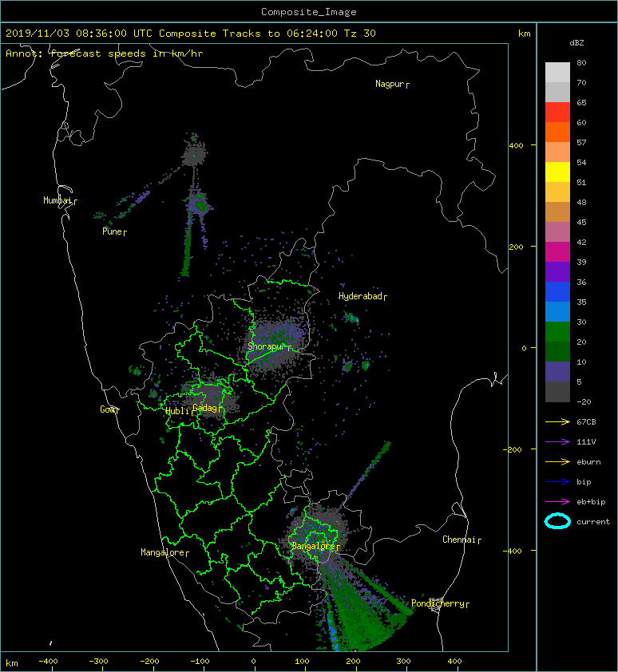Image resolution: width=618 pixels, height=672 pixels.
Task: Click the Pune city label
Action: pyautogui.click(x=113, y=231)
